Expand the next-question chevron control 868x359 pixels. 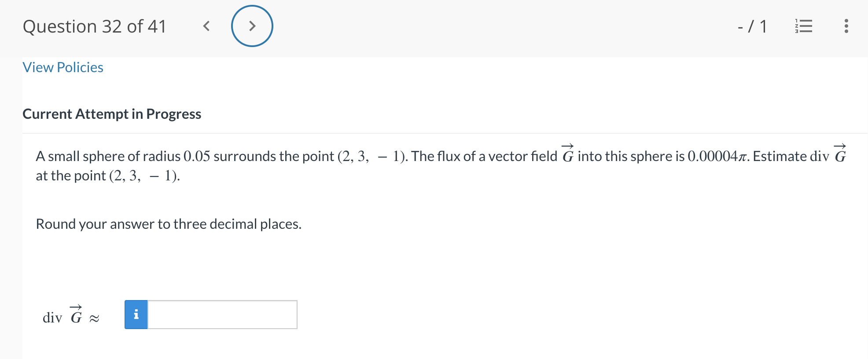pyautogui.click(x=252, y=26)
